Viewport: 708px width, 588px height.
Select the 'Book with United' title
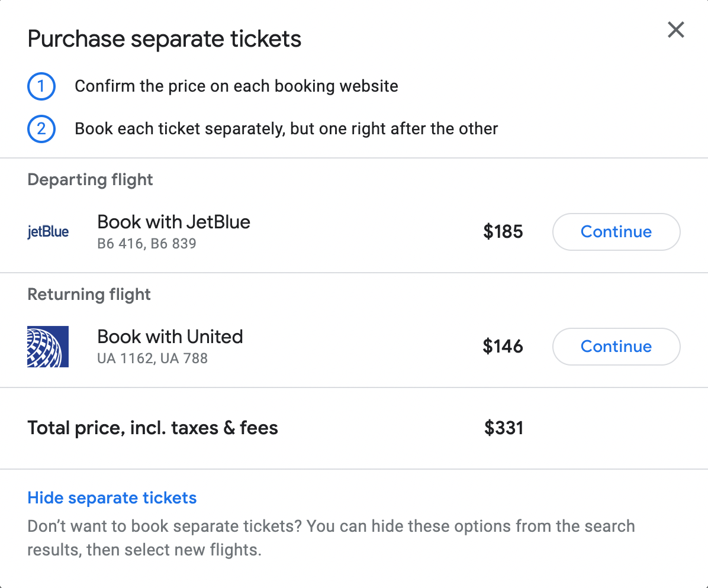tap(170, 337)
